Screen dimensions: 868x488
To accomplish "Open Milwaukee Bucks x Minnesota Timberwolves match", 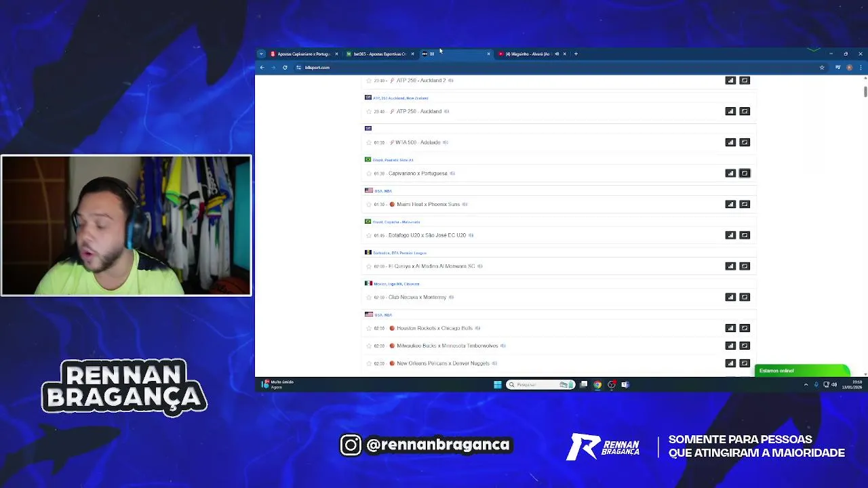I will (x=448, y=346).
